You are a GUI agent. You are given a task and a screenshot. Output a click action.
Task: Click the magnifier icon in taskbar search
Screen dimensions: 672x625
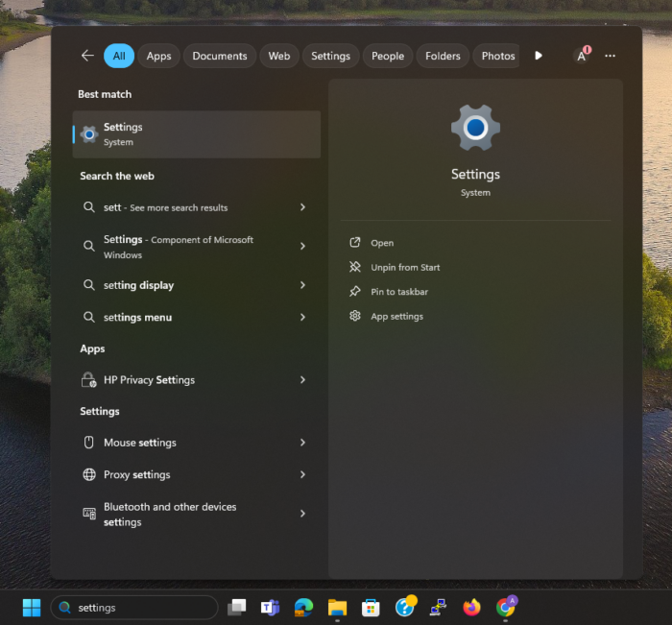point(64,608)
